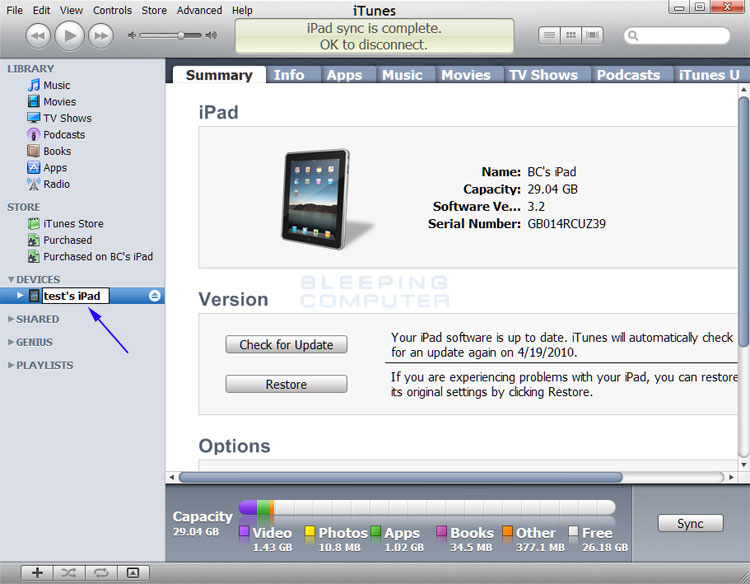The image size is (750, 584).
Task: Play the current track
Action: coord(69,35)
